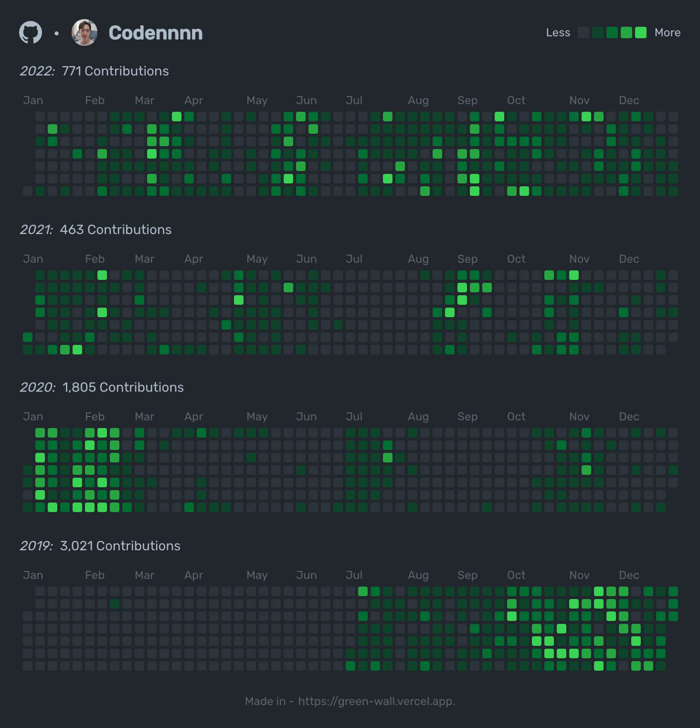Open the green-wall.vercel.app footer link
The width and height of the screenshot is (700, 728).
376,701
